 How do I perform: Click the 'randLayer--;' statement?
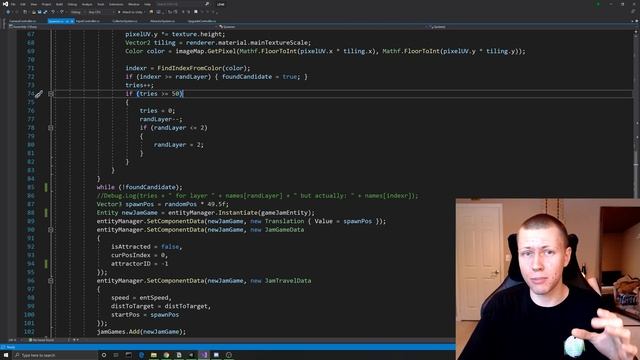point(161,120)
